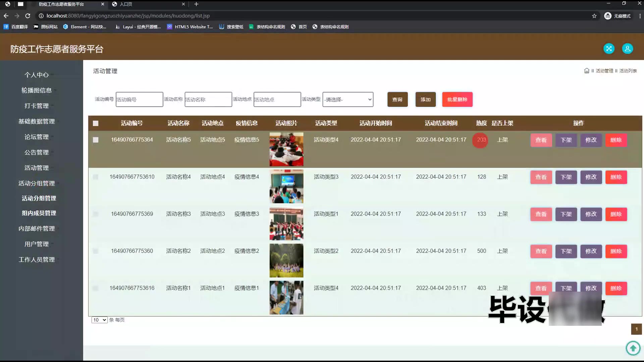Open the rows-per-page dropdown showing 10
This screenshot has height=362, width=644.
pos(99,320)
